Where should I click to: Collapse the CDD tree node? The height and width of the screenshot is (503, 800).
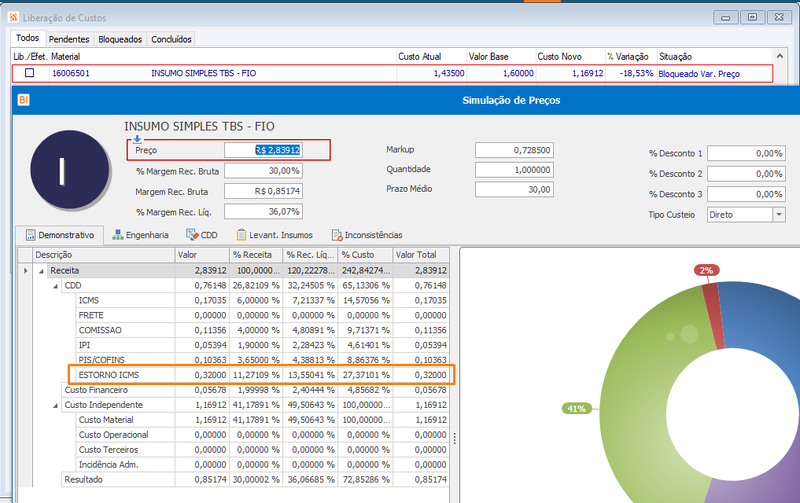pyautogui.click(x=55, y=286)
